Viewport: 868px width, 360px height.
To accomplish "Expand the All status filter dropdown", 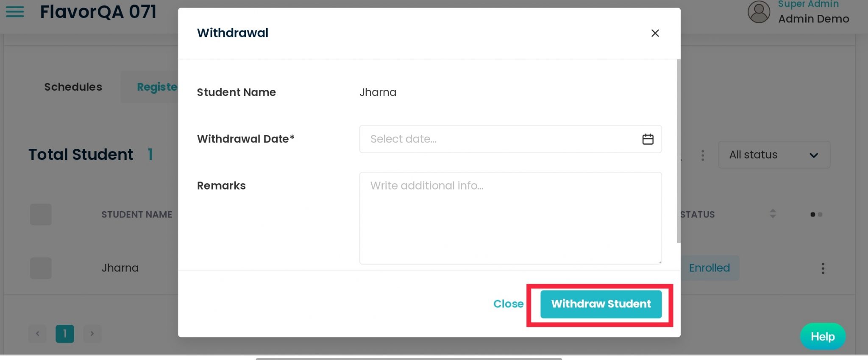I will (x=773, y=155).
